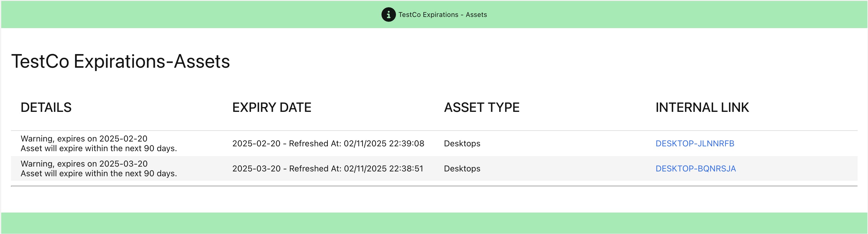Viewport: 868px width, 234px height.
Task: Click the DETAILS column header
Action: [46, 107]
